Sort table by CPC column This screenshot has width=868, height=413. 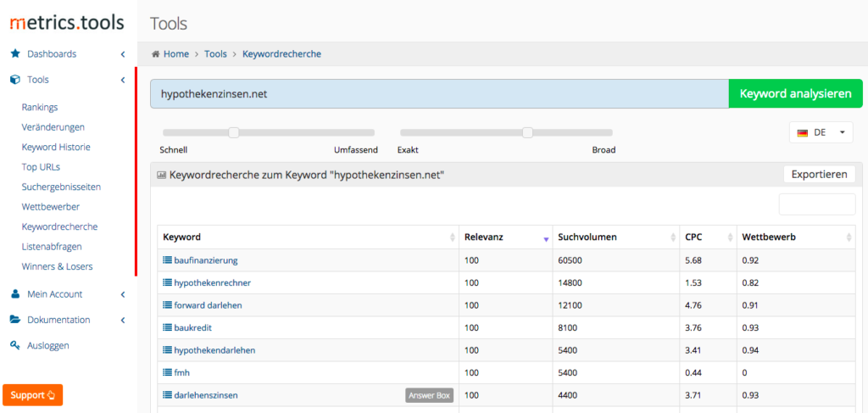[x=708, y=237]
